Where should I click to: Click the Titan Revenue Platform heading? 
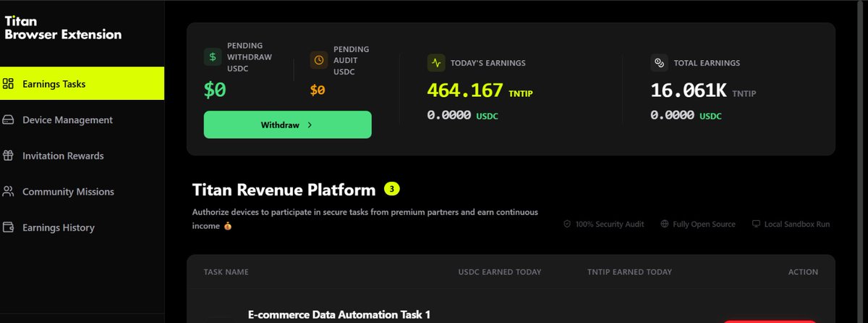(x=284, y=190)
